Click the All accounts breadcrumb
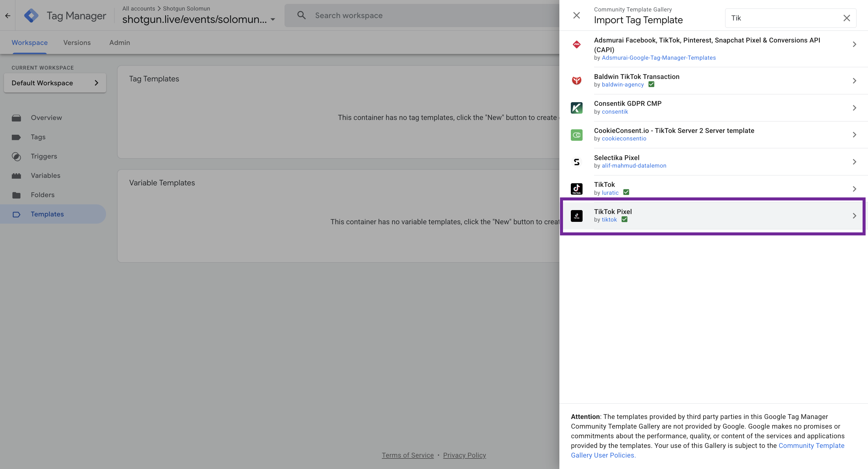 pyautogui.click(x=139, y=8)
